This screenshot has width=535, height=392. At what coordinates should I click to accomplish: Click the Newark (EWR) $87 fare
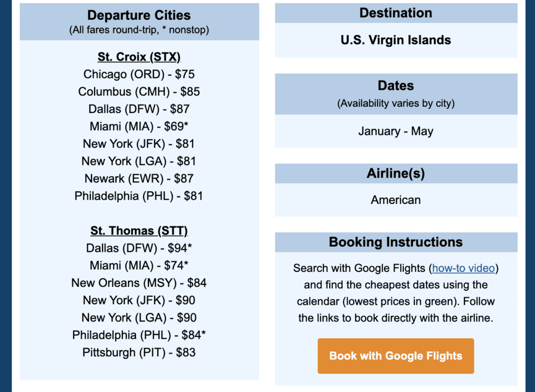[139, 178]
